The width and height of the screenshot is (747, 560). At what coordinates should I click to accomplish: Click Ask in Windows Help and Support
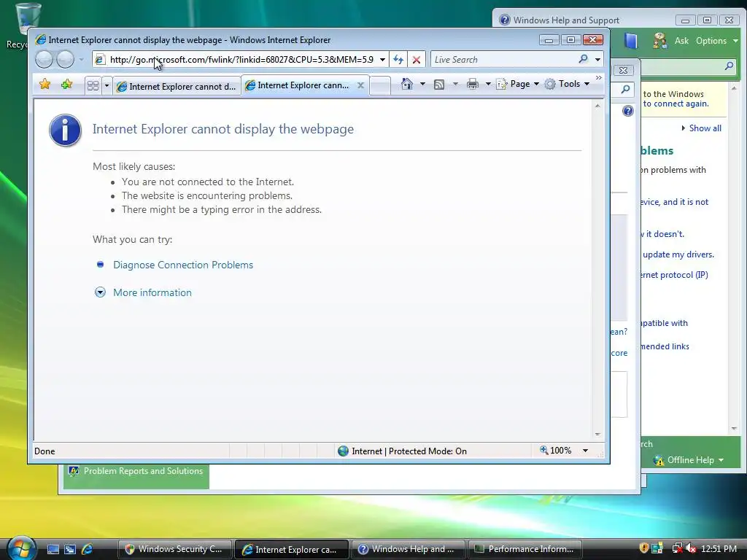point(681,41)
